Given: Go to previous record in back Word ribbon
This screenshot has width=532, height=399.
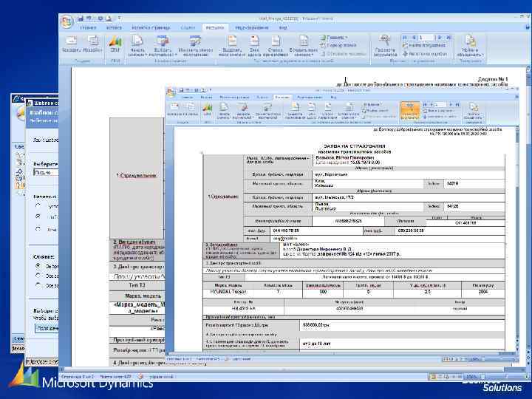Looking at the screenshot, I should pyautogui.click(x=414, y=38).
